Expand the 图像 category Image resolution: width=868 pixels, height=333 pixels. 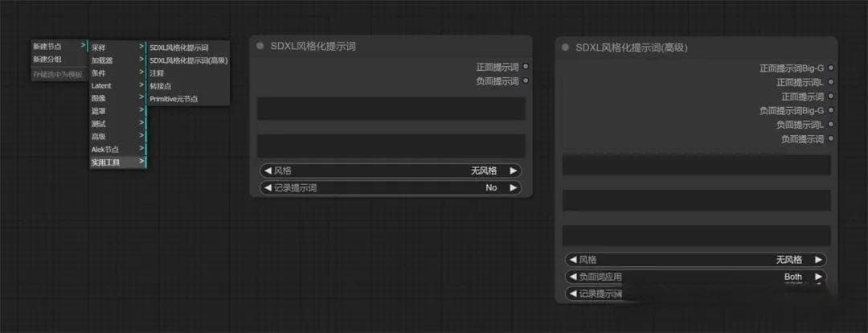(117, 99)
